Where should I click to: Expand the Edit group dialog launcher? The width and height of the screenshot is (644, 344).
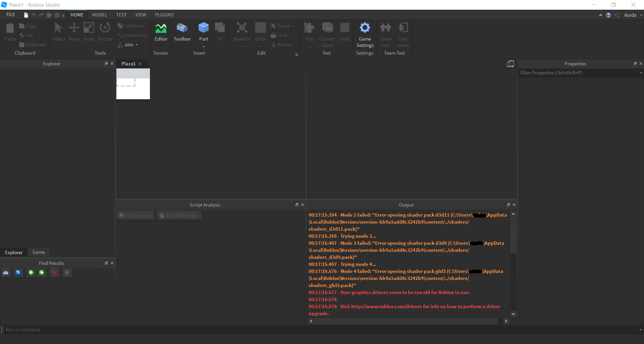[297, 54]
